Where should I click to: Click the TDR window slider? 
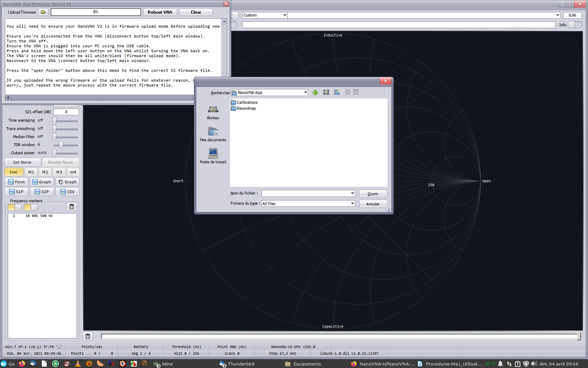pos(65,144)
